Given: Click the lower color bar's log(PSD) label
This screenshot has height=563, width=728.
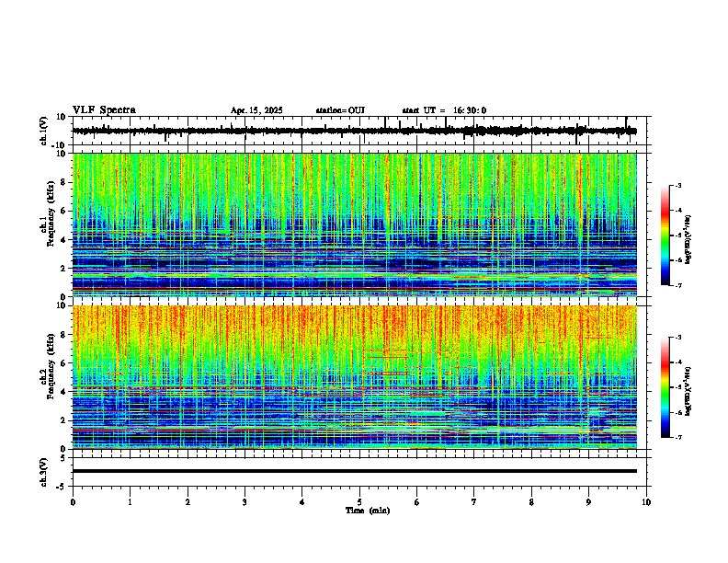Looking at the screenshot, I should tap(688, 391).
